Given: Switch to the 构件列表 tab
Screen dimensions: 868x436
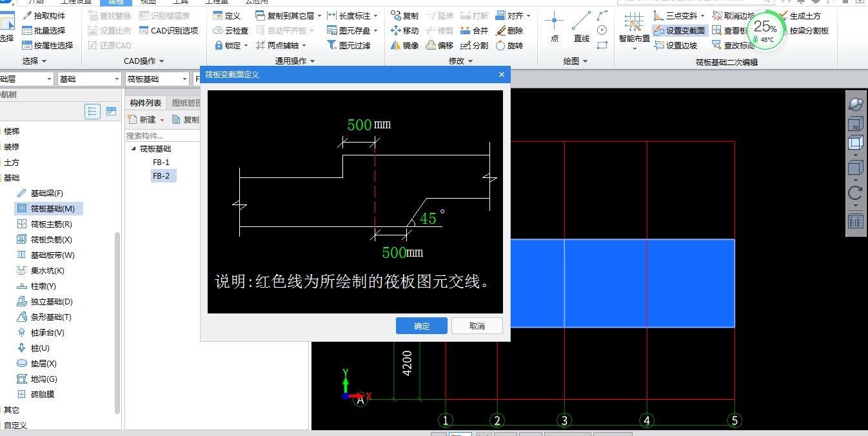Looking at the screenshot, I should [146, 103].
